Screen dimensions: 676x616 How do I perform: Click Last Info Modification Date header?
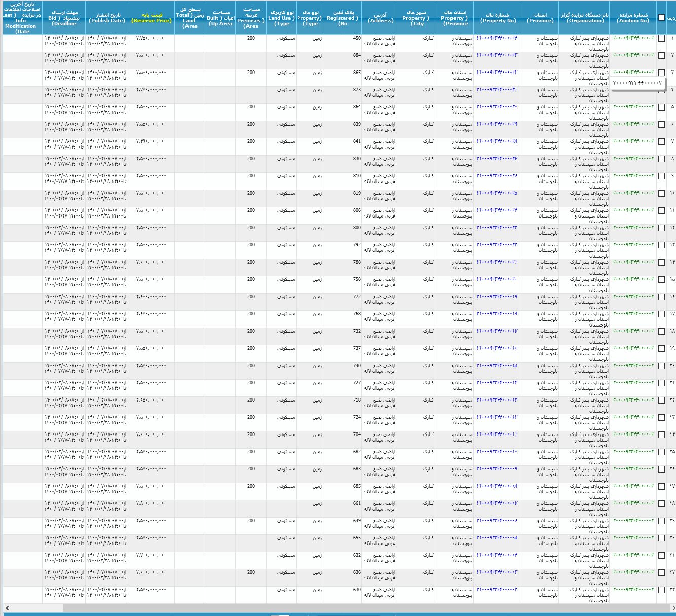click(22, 18)
